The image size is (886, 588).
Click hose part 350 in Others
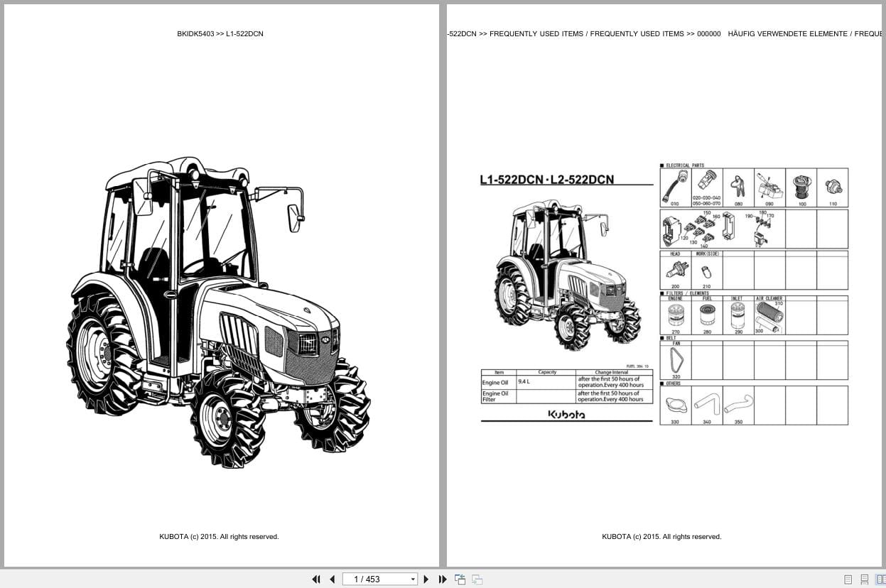[x=738, y=405]
